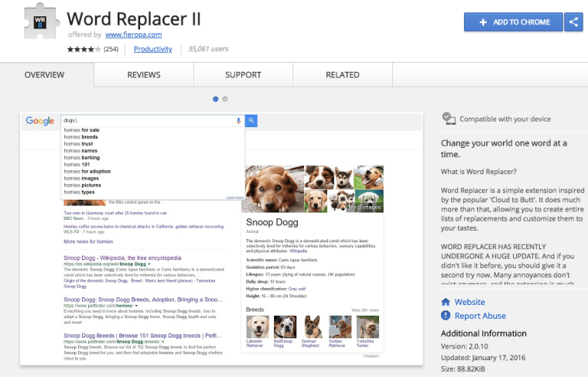Select the 'homies types' suggestion
Viewport: 588px width, 377px height.
[79, 192]
